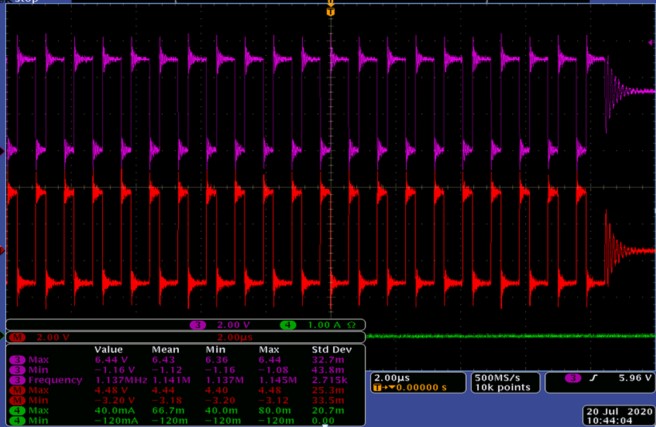656x427 pixels.
Task: Select the red M math badge next to 2.00 V
Action: (17, 337)
